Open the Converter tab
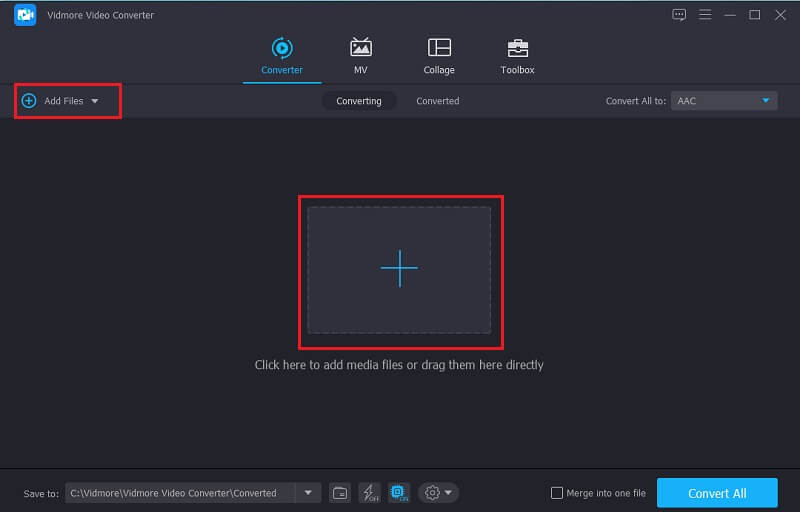The image size is (800, 512). [x=281, y=56]
